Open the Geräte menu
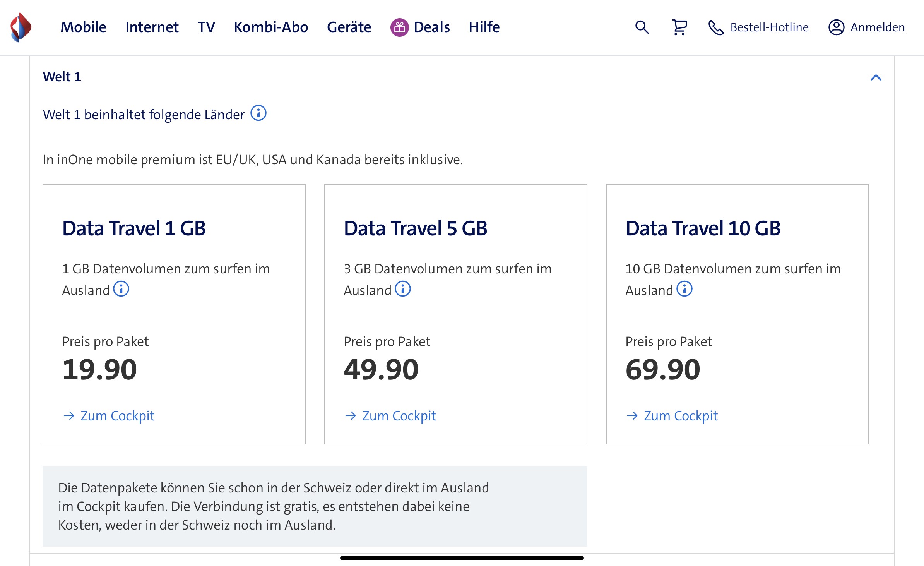This screenshot has height=566, width=924. tap(349, 27)
